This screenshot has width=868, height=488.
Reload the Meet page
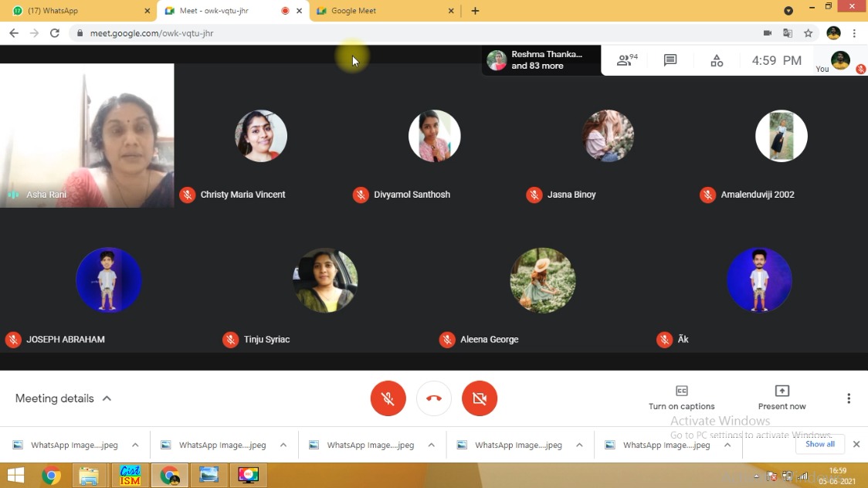(55, 33)
